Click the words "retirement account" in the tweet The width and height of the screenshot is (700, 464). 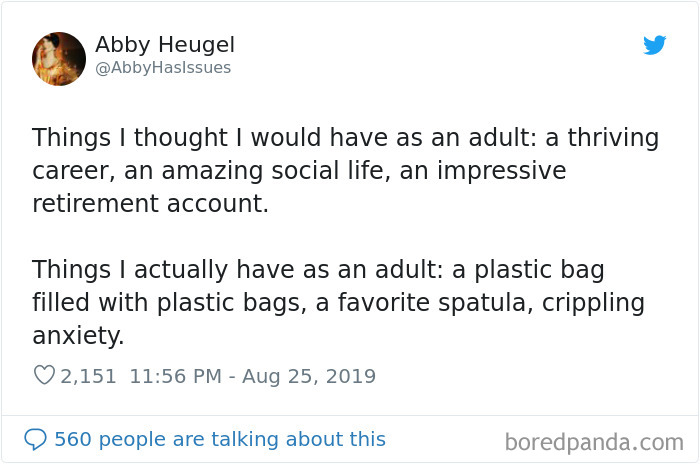coord(150,205)
